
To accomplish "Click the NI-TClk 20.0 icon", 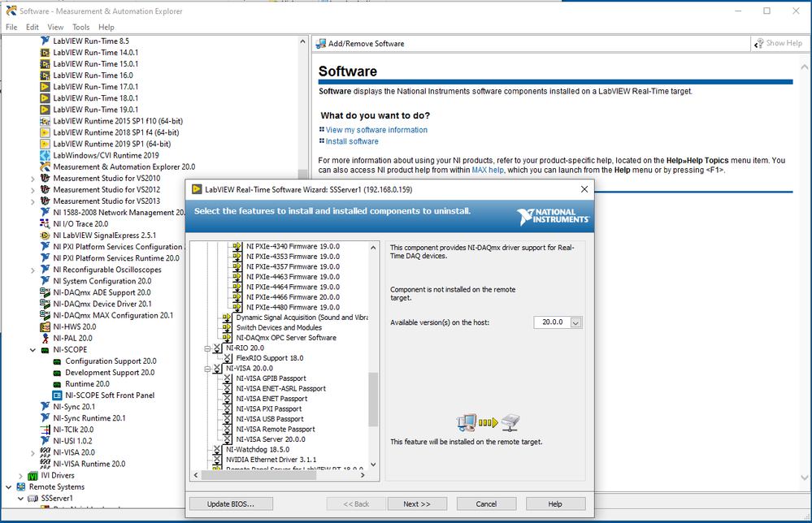I will [x=46, y=430].
